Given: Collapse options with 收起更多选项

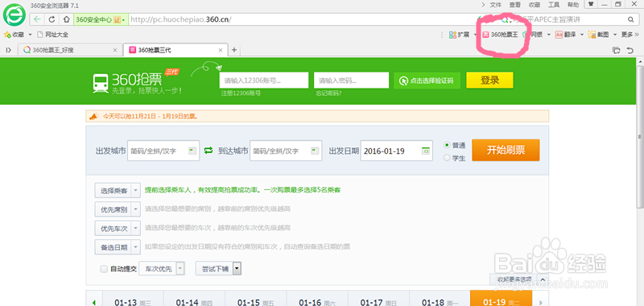Looking at the screenshot, I should pos(518,279).
